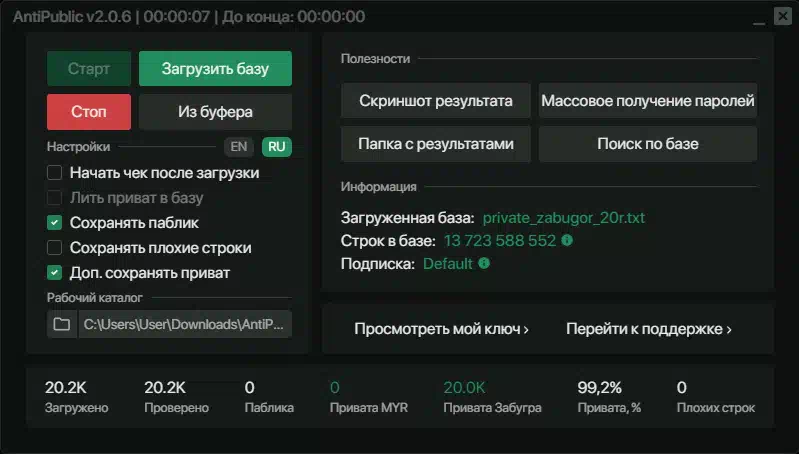Image resolution: width=799 pixels, height=454 pixels.
Task: Show info icon next to row count
Action: [x=567, y=240]
